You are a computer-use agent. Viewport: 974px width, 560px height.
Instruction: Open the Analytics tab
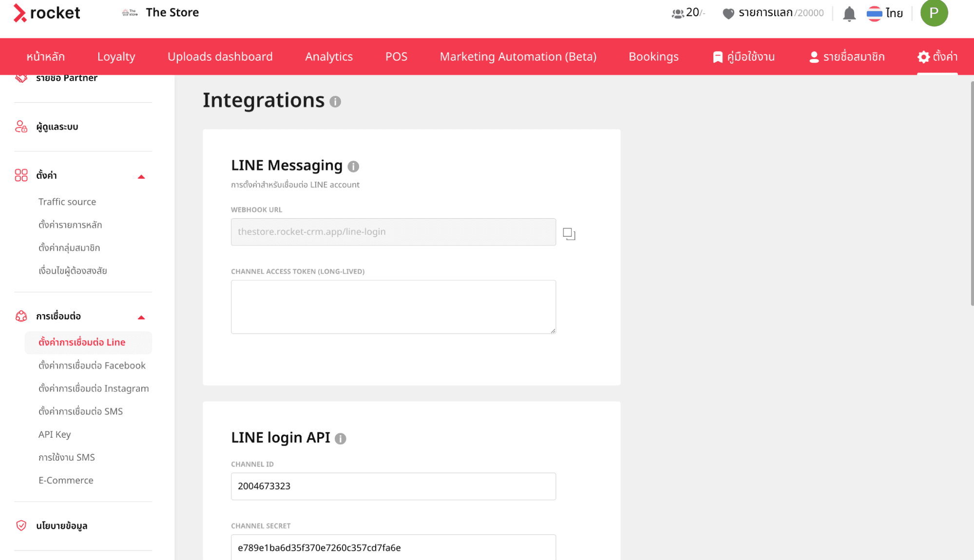(328, 56)
